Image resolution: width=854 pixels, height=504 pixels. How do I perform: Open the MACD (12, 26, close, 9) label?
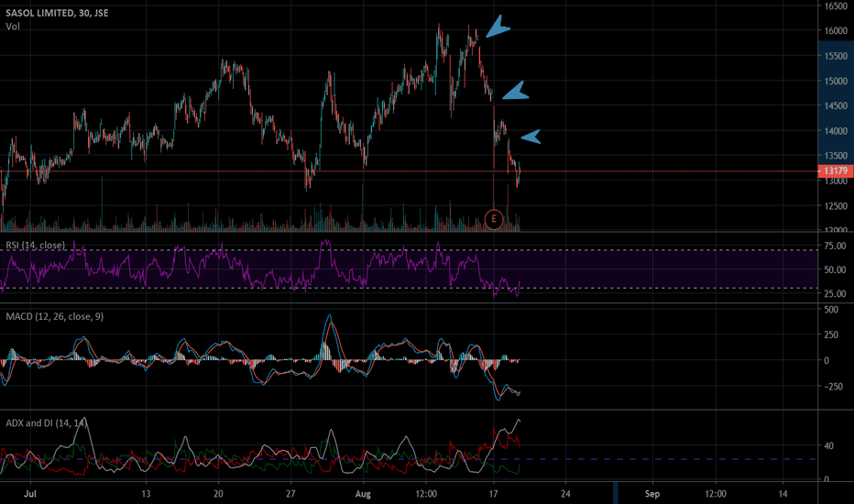54,316
